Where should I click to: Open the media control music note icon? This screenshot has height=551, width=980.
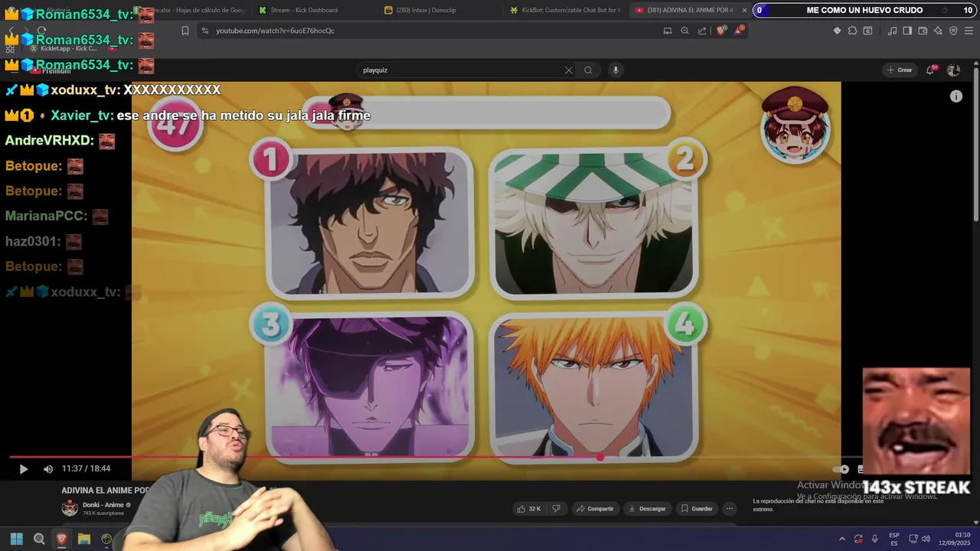(892, 31)
